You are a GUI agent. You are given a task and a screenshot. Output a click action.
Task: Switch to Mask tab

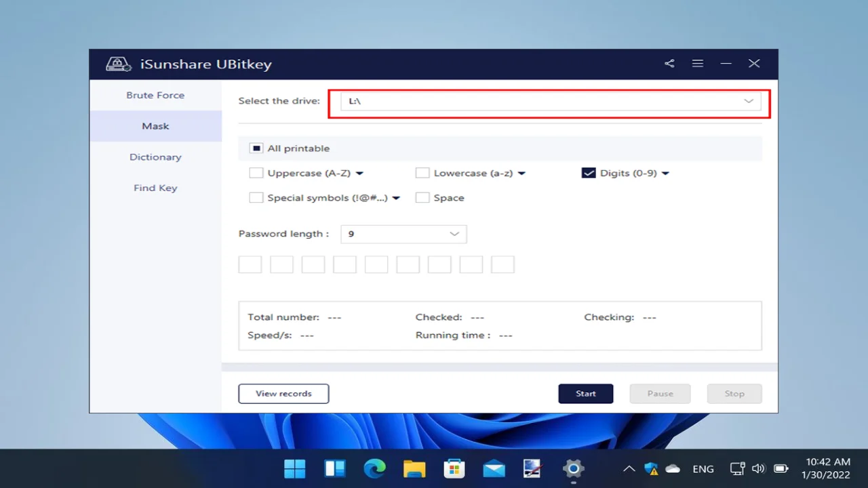(155, 126)
